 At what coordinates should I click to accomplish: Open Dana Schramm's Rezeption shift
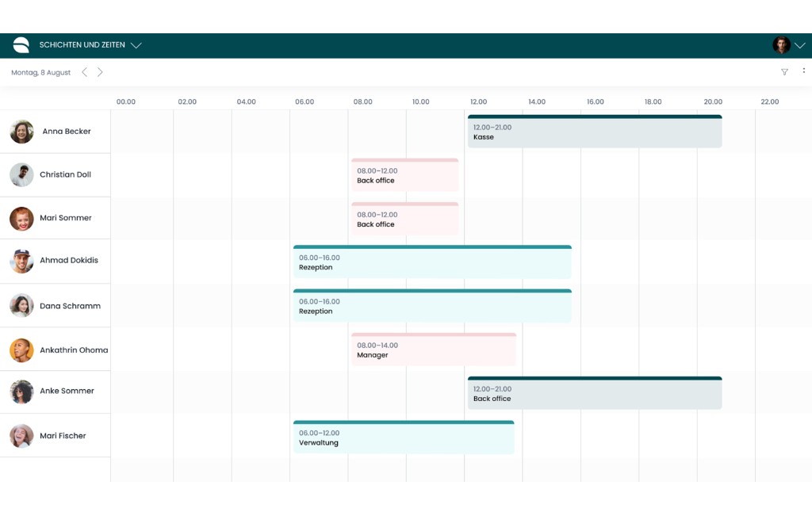click(432, 305)
